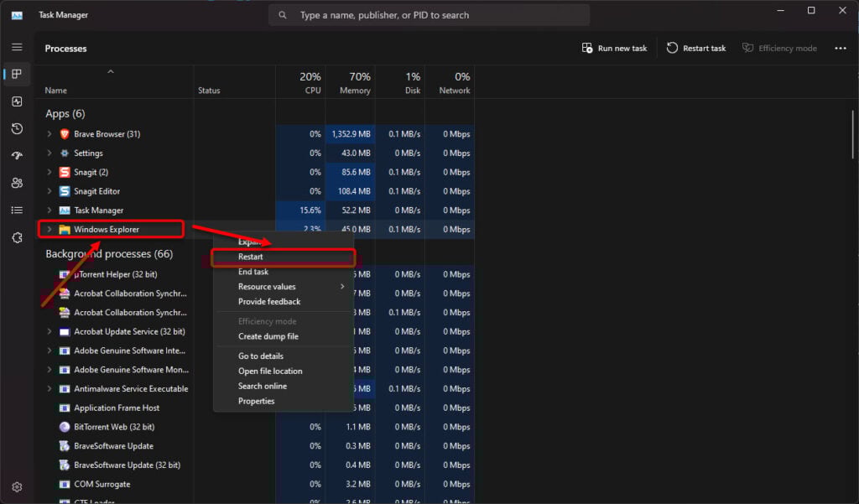Open the hamburger navigation menu

point(17,47)
